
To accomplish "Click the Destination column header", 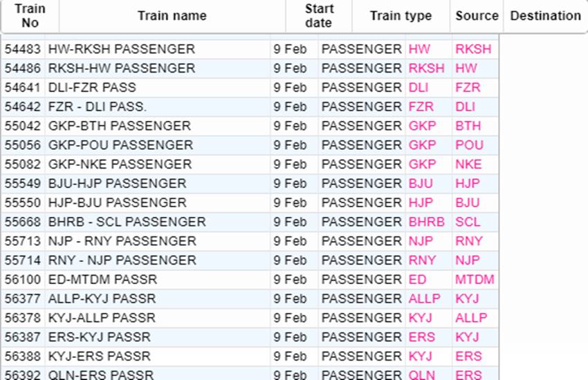I will point(545,16).
